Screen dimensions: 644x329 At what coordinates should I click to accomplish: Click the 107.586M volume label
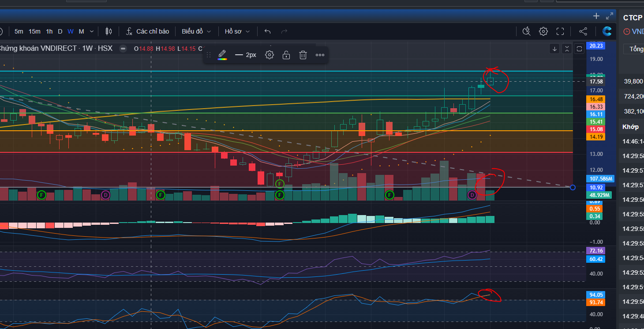pyautogui.click(x=599, y=179)
